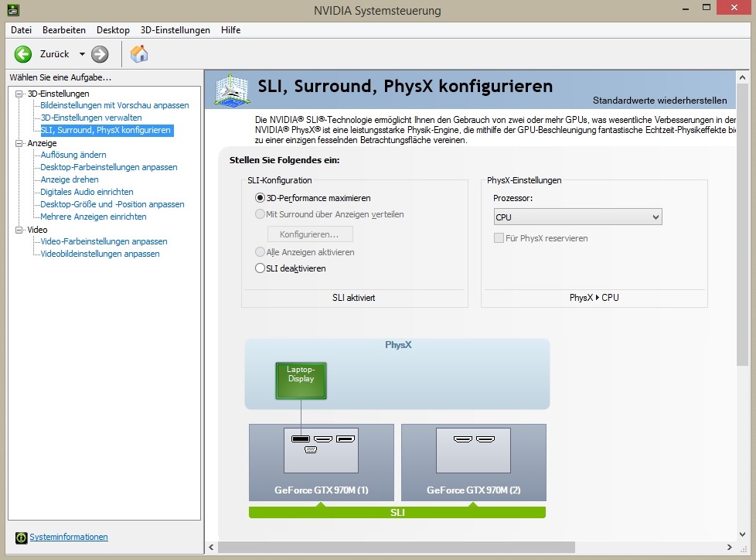Toggle Für PhysX reservieren checkbox

(499, 237)
